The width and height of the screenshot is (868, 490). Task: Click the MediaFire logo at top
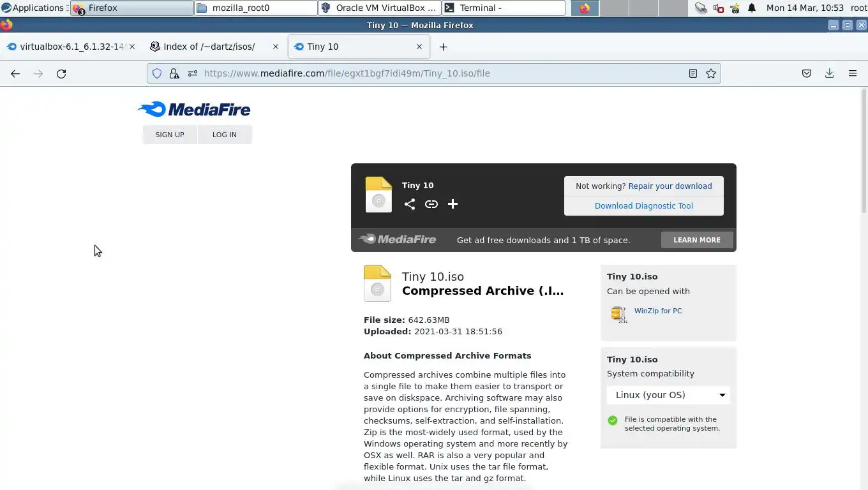coord(194,109)
